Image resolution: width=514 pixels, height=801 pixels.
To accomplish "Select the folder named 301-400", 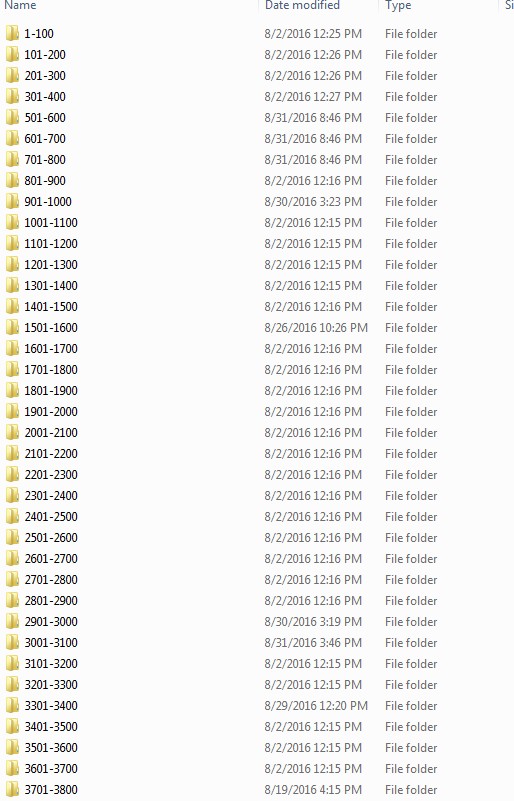I will [45, 97].
